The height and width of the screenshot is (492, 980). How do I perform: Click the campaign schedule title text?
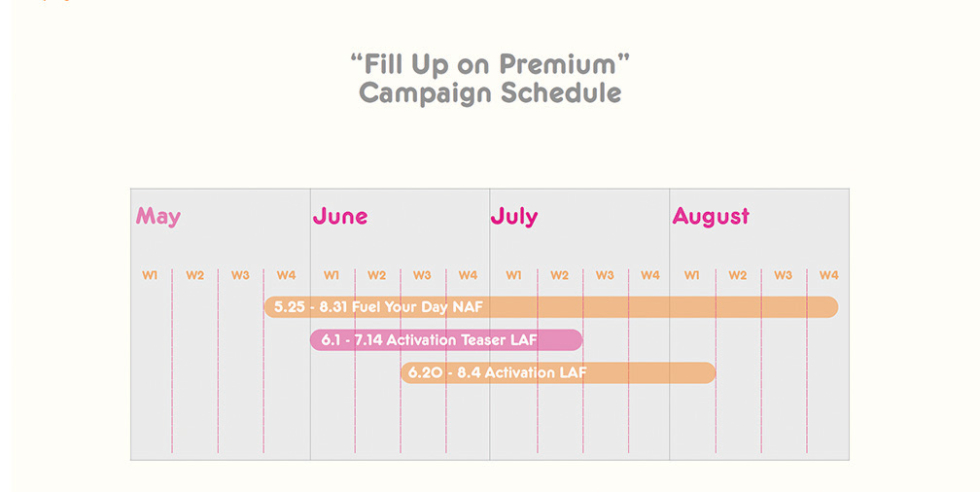[x=490, y=79]
